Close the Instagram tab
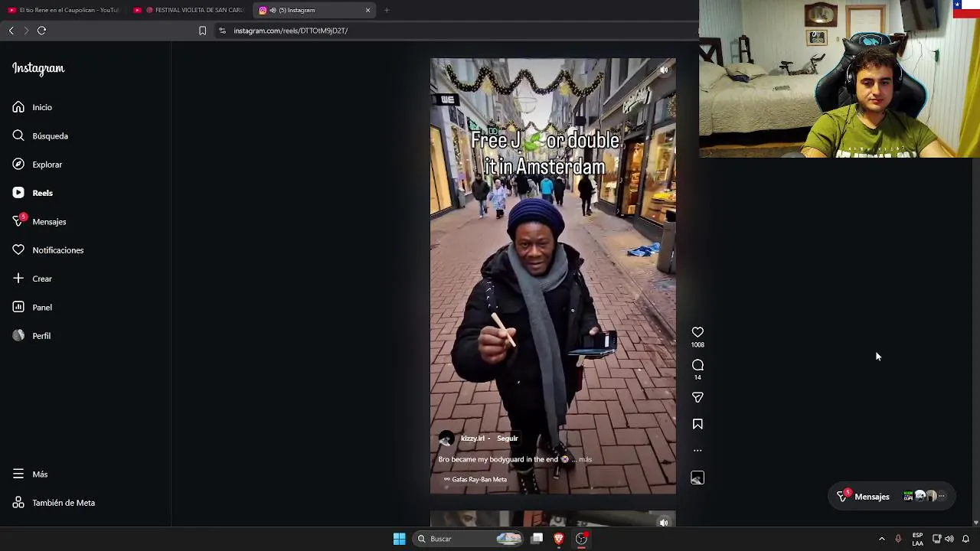980x551 pixels. tap(367, 10)
